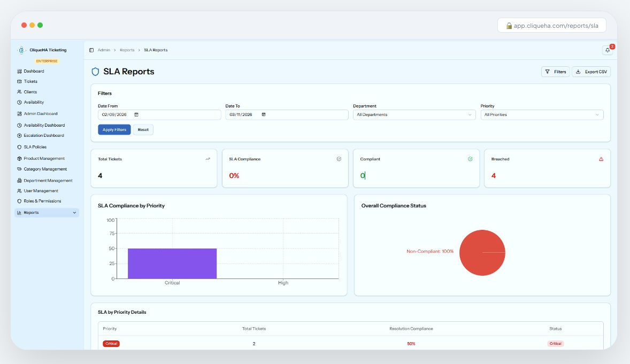Click the green Compliant check icon

click(470, 159)
